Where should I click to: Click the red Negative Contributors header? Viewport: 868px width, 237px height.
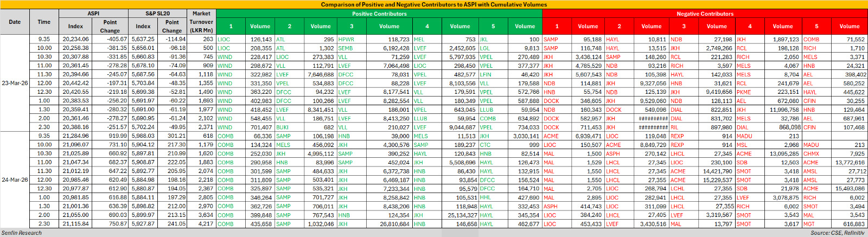[704, 14]
